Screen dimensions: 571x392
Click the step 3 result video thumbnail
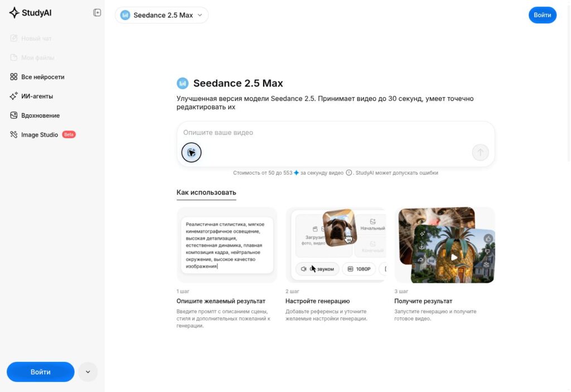pyautogui.click(x=444, y=245)
